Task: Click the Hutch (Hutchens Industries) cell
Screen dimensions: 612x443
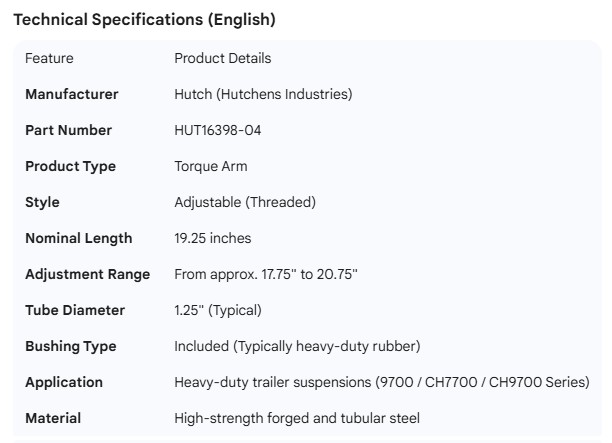Action: (263, 94)
